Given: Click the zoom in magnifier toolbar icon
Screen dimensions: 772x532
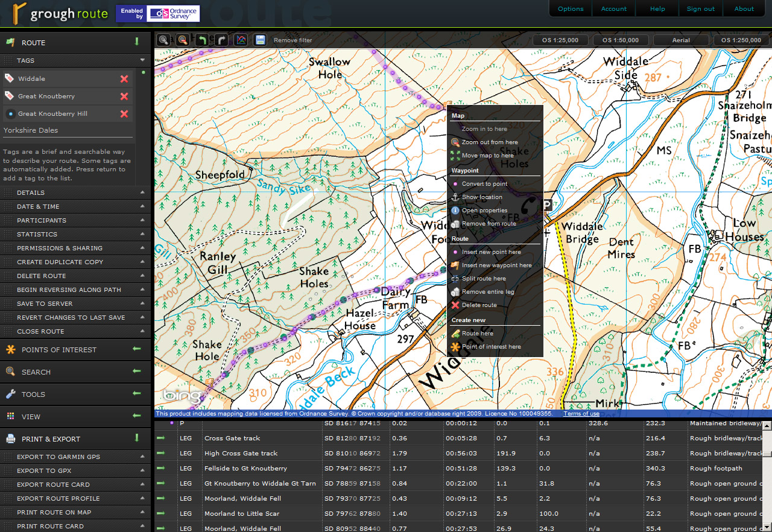Looking at the screenshot, I should point(163,40).
